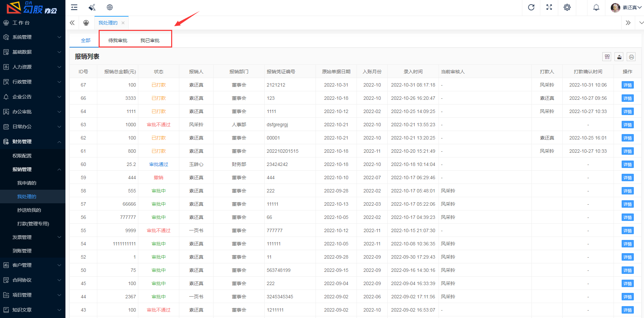Open 我处理的 sidebar item
The image size is (644, 318).
pyautogui.click(x=33, y=197)
